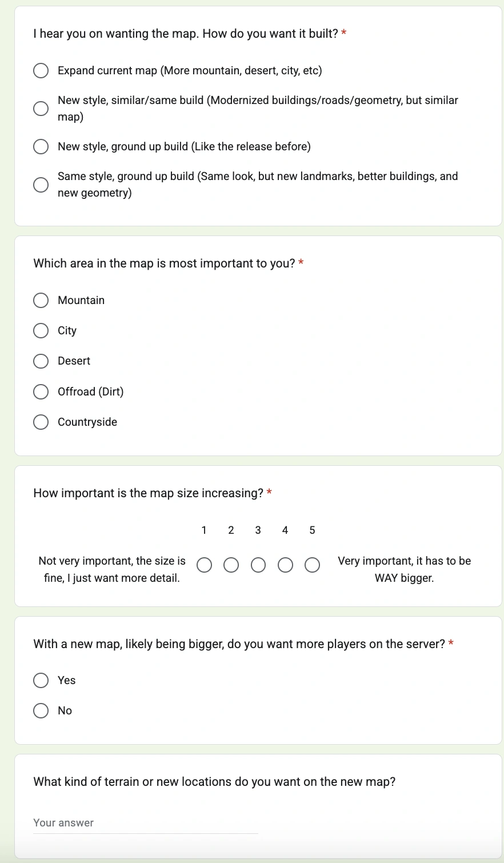504x863 pixels.
Task: Click the 'Countryside' label text
Action: pyautogui.click(x=87, y=422)
